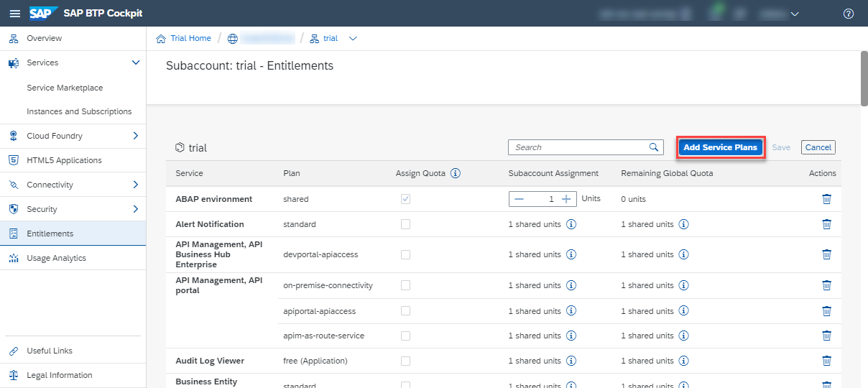Click the Add Service Plans button
The image size is (868, 388).
tap(720, 147)
